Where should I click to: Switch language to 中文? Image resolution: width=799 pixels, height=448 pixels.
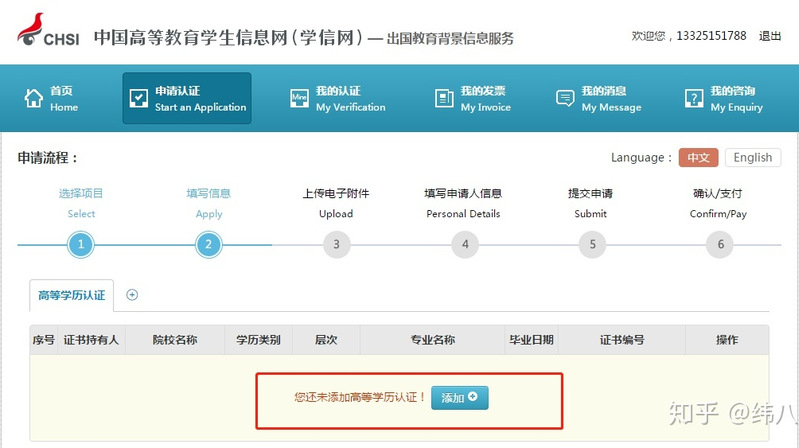point(698,158)
